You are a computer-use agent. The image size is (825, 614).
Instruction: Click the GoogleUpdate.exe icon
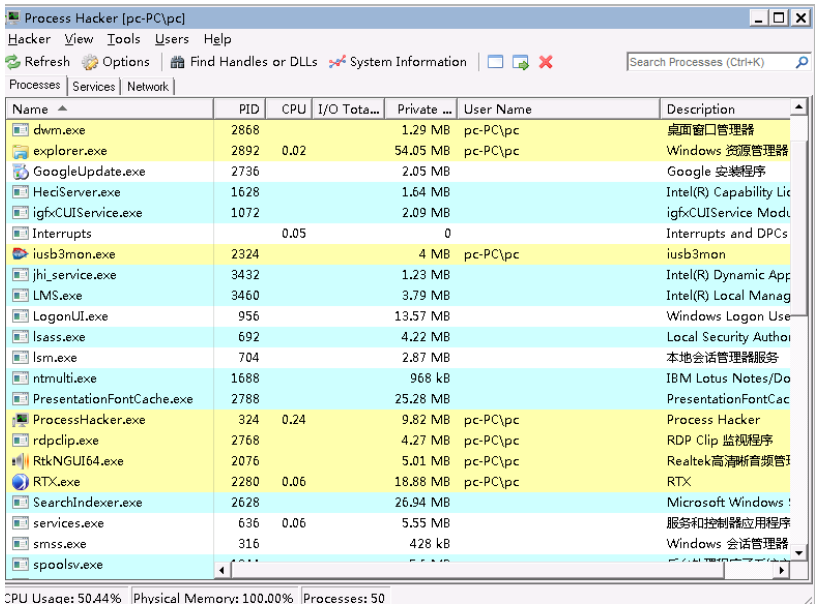(20, 172)
